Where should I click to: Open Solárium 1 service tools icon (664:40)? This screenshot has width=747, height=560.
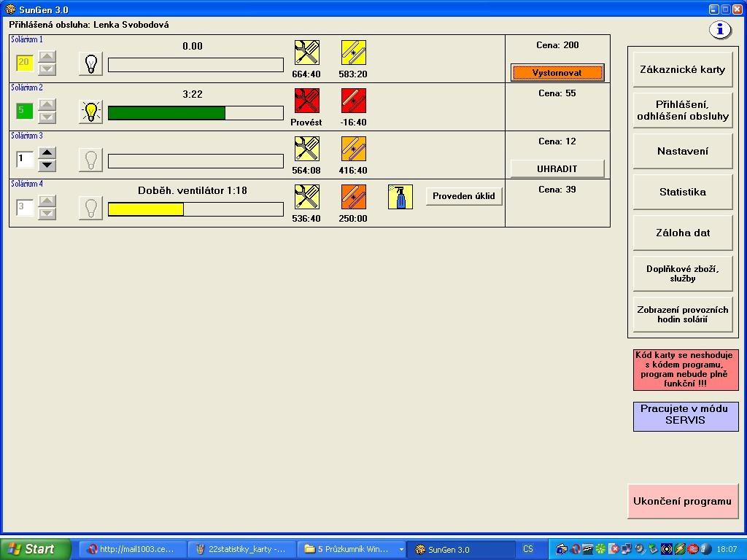pyautogui.click(x=306, y=52)
